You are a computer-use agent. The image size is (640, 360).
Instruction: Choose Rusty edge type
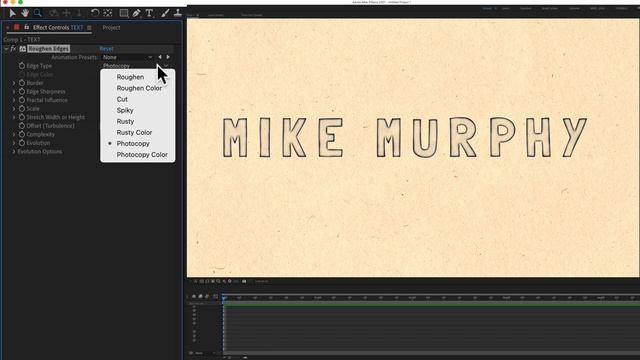[138, 121]
